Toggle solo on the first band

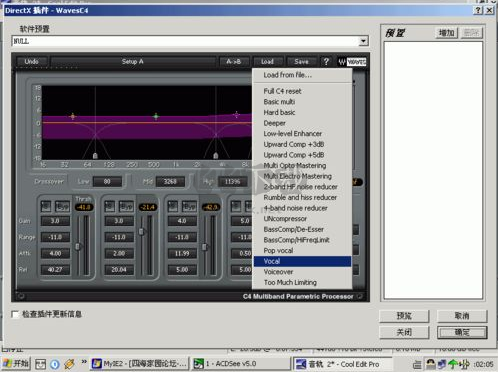[46, 206]
